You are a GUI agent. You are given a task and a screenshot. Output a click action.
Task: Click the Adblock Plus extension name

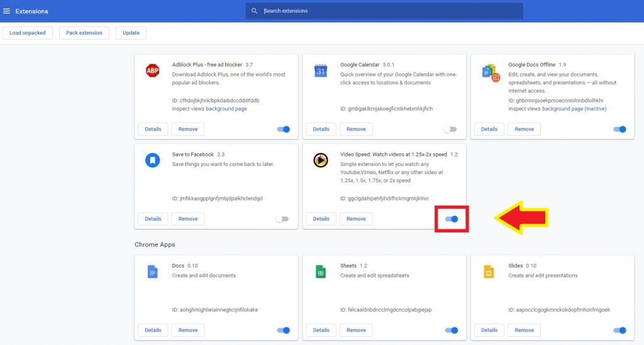(207, 65)
